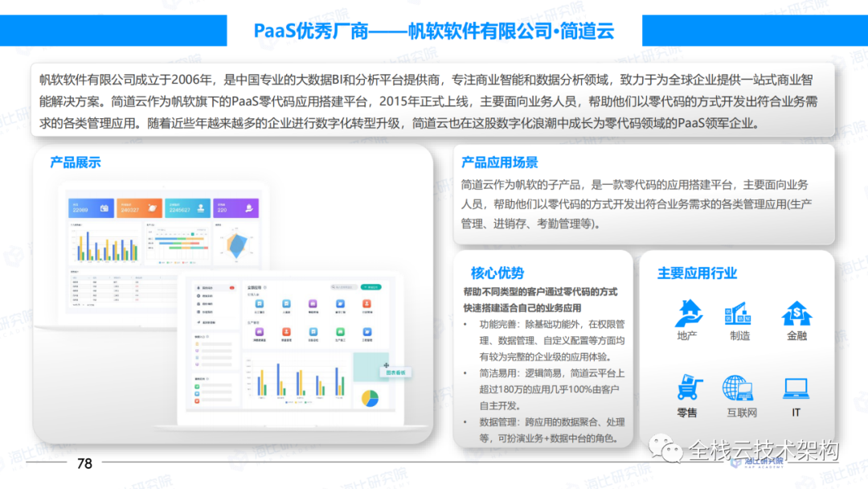Click the 制造 factory crane industry icon
This screenshot has width=868, height=489.
click(738, 314)
